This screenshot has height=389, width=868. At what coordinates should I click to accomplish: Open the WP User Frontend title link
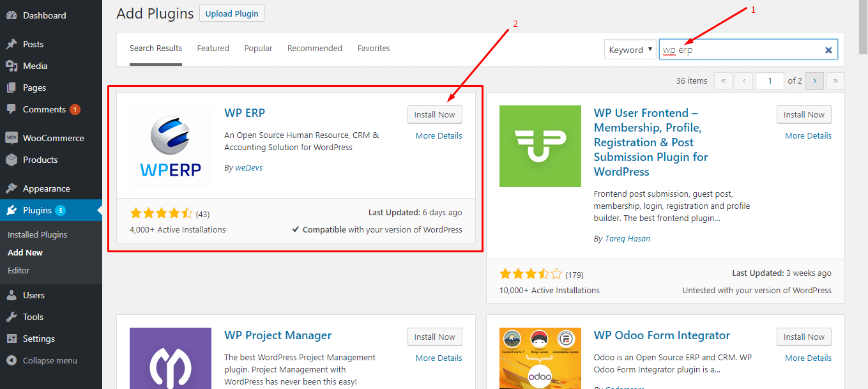pyautogui.click(x=651, y=142)
